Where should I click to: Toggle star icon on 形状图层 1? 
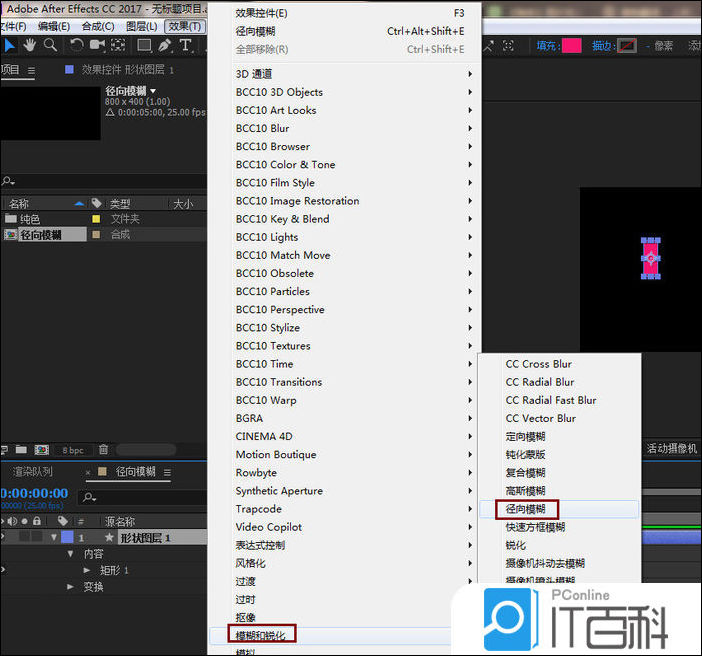[x=109, y=537]
